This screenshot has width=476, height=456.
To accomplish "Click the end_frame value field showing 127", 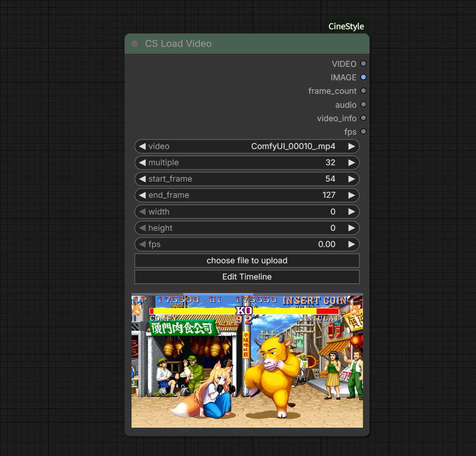I will point(247,195).
